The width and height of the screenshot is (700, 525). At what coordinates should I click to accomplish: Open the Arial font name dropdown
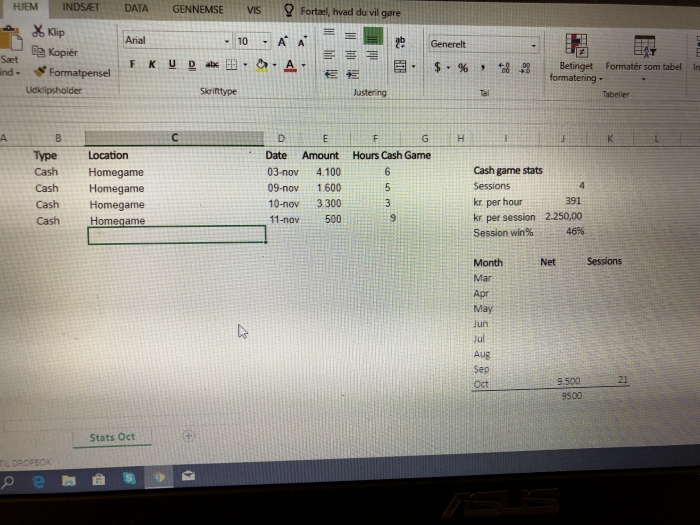tap(227, 41)
